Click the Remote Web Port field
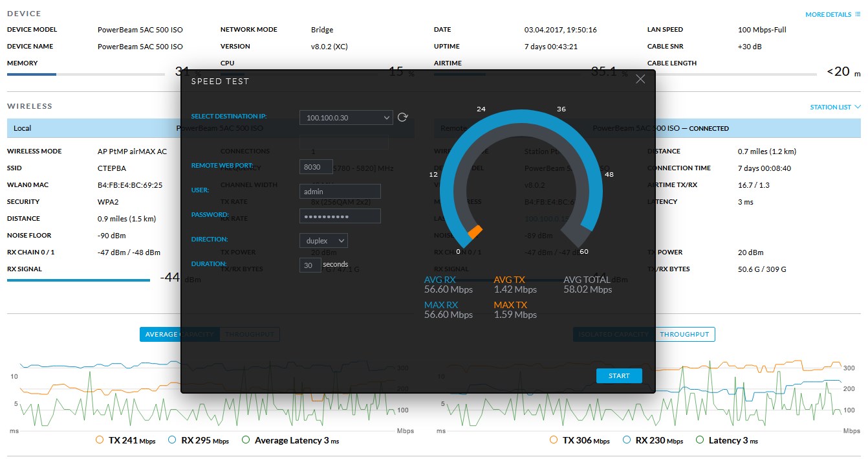Screen dimensions: 868x459 [316, 166]
